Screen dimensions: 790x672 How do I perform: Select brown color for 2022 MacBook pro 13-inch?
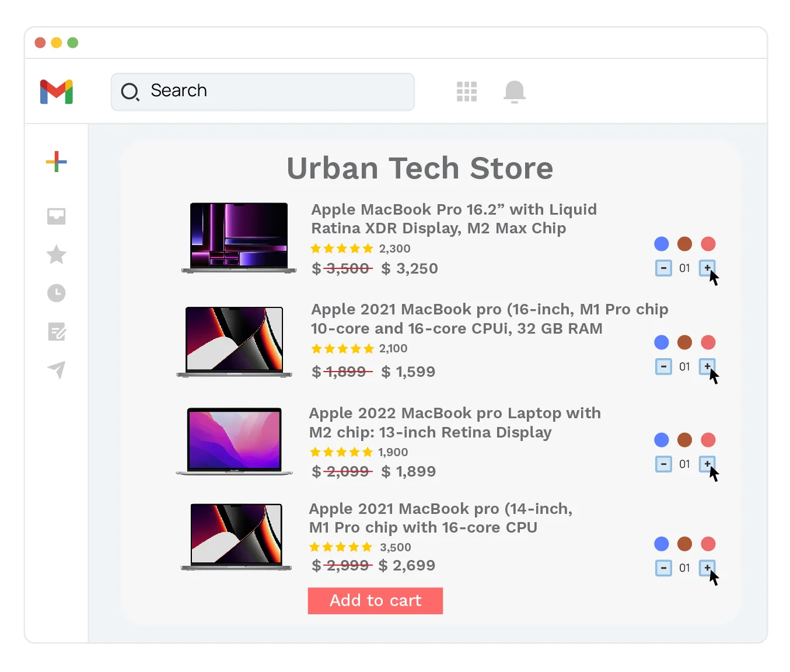(x=685, y=440)
